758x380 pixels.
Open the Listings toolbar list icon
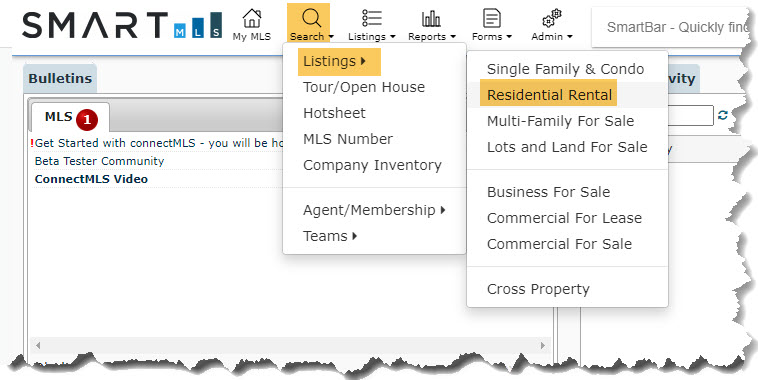click(372, 18)
